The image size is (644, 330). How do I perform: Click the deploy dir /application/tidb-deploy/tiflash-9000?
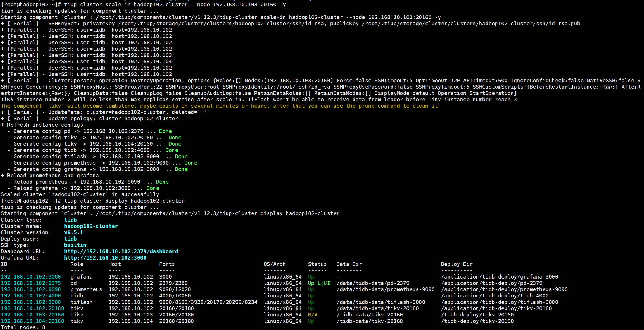(x=499, y=302)
